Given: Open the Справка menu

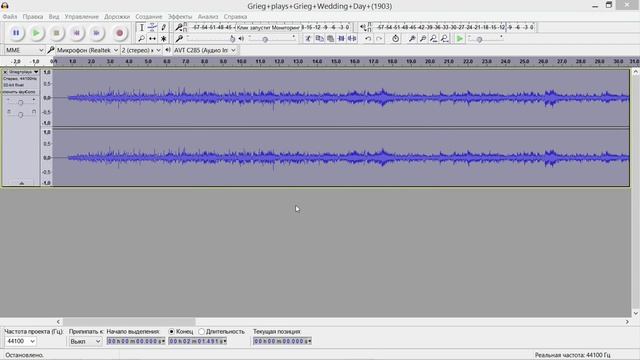Looking at the screenshot, I should 236,17.
